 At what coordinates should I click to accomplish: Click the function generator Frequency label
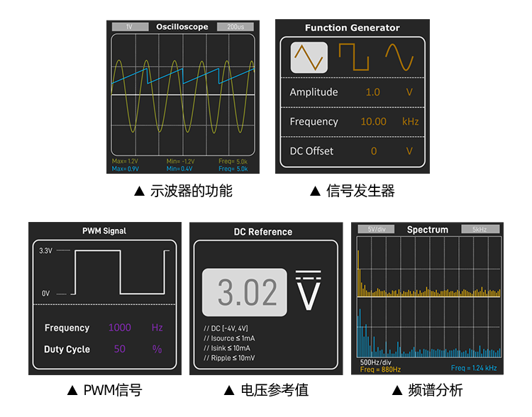coord(314,121)
